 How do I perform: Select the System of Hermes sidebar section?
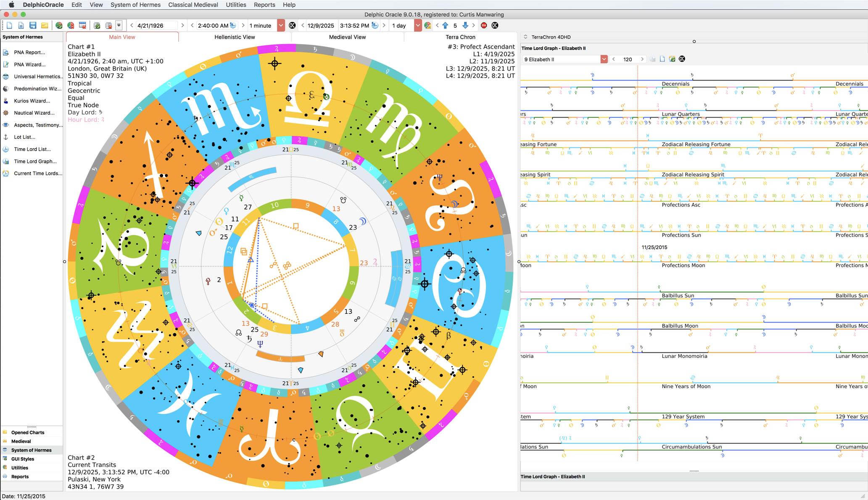(32, 450)
